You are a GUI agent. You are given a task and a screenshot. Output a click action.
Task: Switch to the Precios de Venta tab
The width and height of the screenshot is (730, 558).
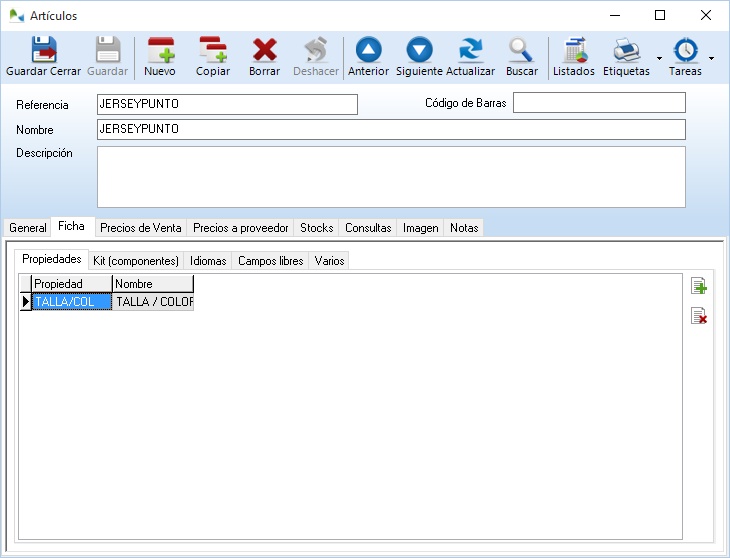click(x=140, y=228)
